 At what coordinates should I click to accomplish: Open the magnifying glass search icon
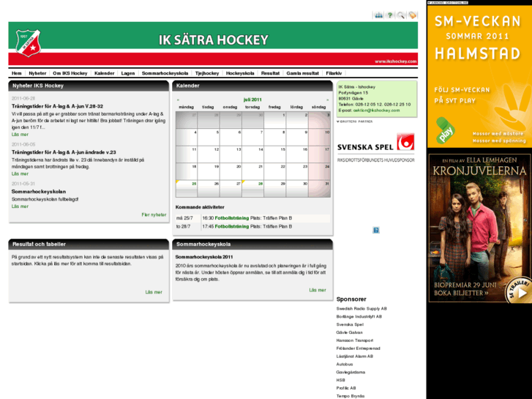pyautogui.click(x=401, y=15)
